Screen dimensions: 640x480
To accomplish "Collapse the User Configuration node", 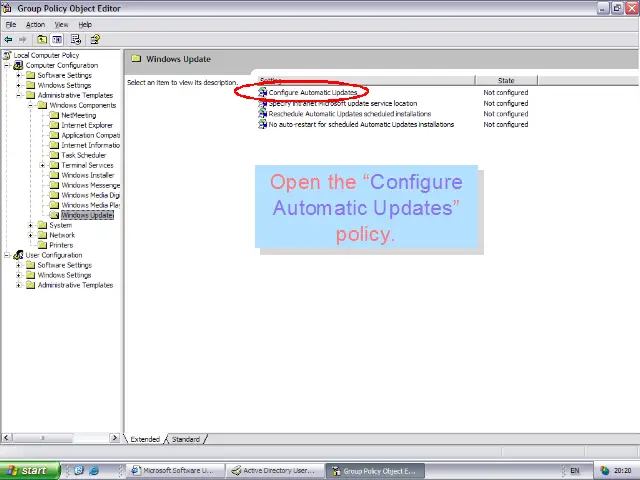I will click(7, 255).
